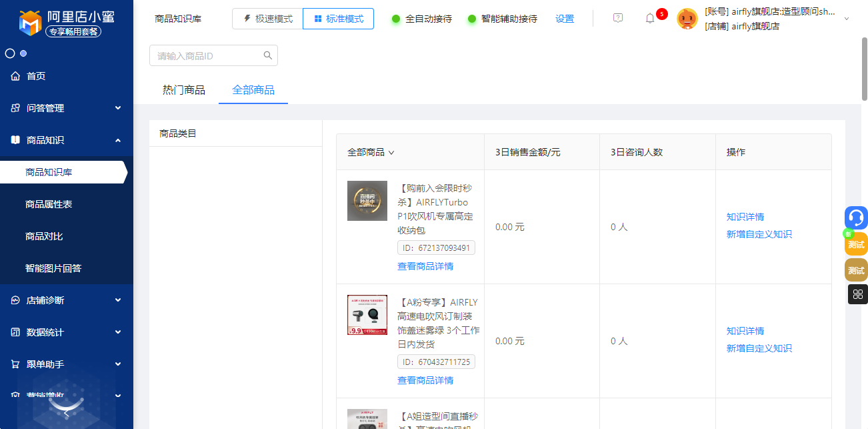
Task: Open the 首页 home sidebar item
Action: pos(67,76)
